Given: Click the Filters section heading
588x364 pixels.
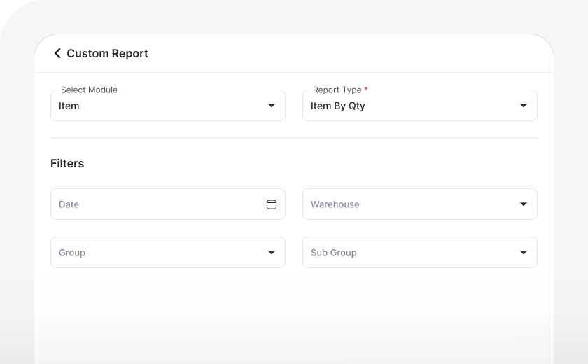Looking at the screenshot, I should [x=67, y=163].
